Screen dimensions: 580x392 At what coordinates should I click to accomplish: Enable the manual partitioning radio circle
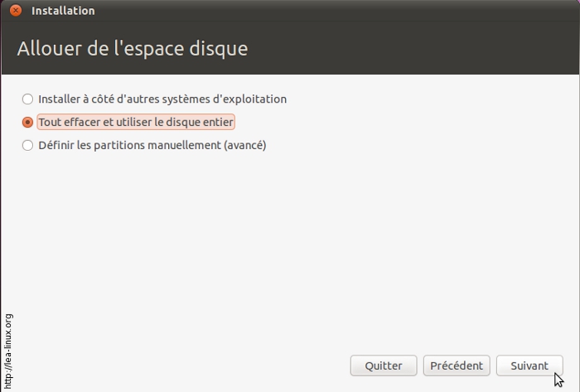click(x=28, y=146)
